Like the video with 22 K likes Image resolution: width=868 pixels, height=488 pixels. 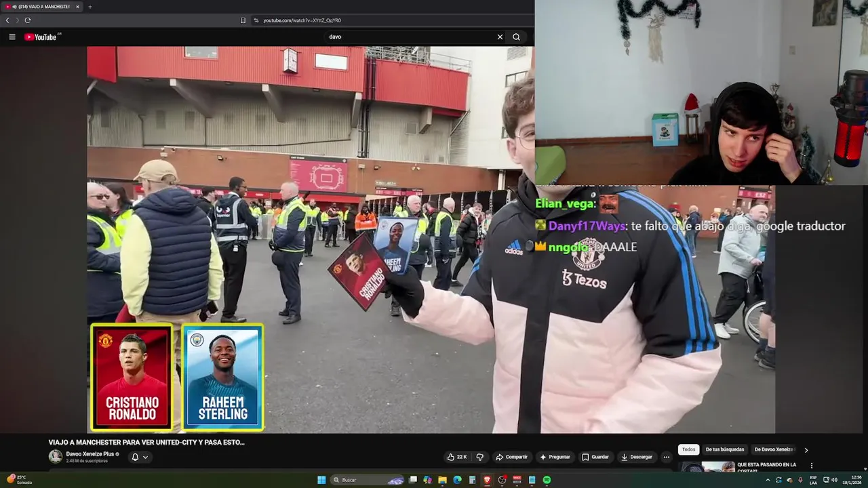(456, 457)
